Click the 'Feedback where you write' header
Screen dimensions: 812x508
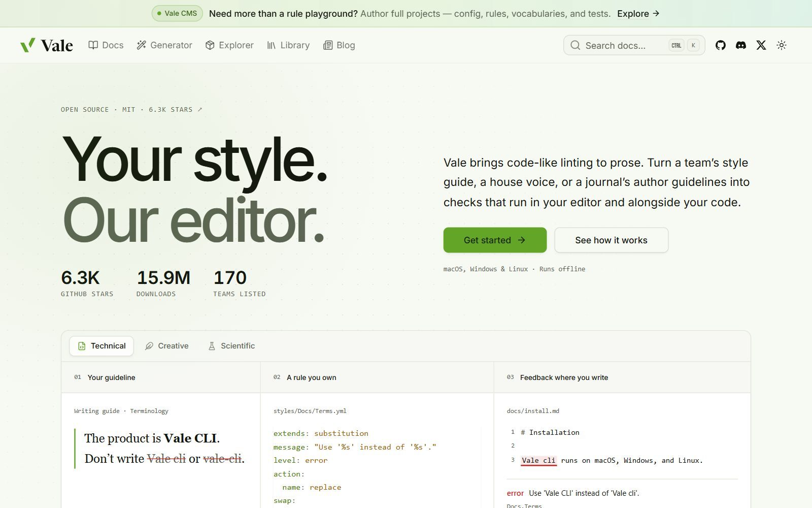pos(564,377)
